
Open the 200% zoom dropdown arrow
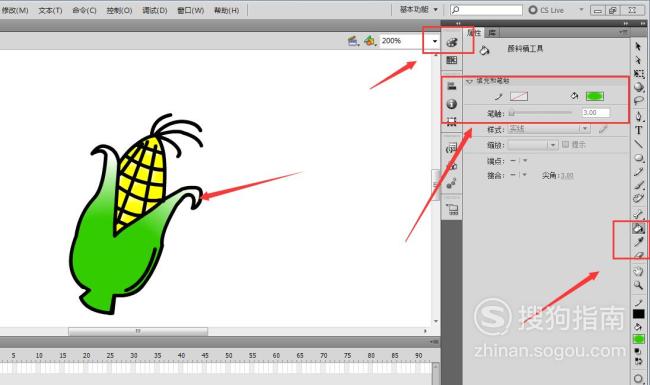tap(434, 41)
